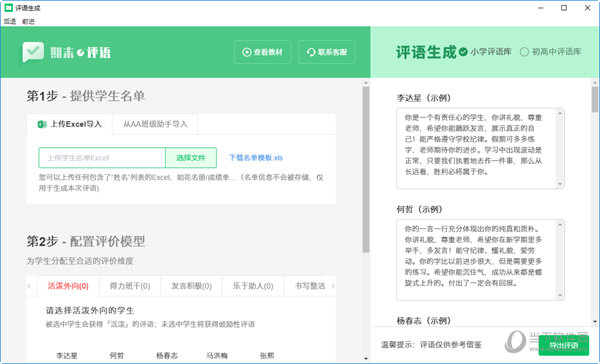The width and height of the screenshot is (600, 364).
Task: Click 杨春志（示例） heading
Action: pos(424,321)
